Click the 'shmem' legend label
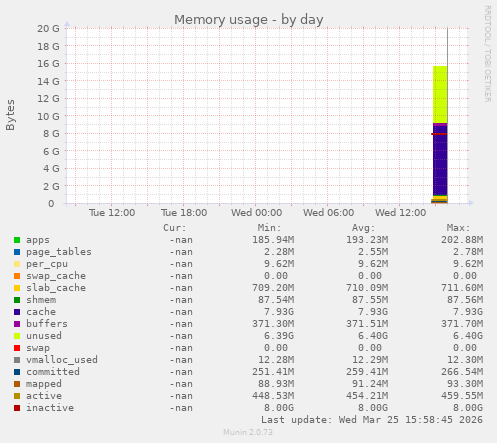 [x=41, y=300]
